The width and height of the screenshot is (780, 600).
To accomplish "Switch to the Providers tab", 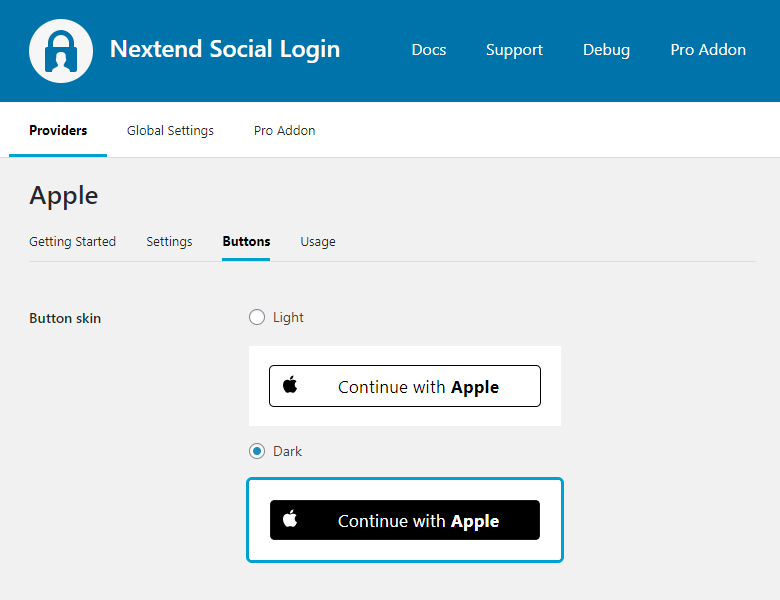I will click(x=58, y=130).
